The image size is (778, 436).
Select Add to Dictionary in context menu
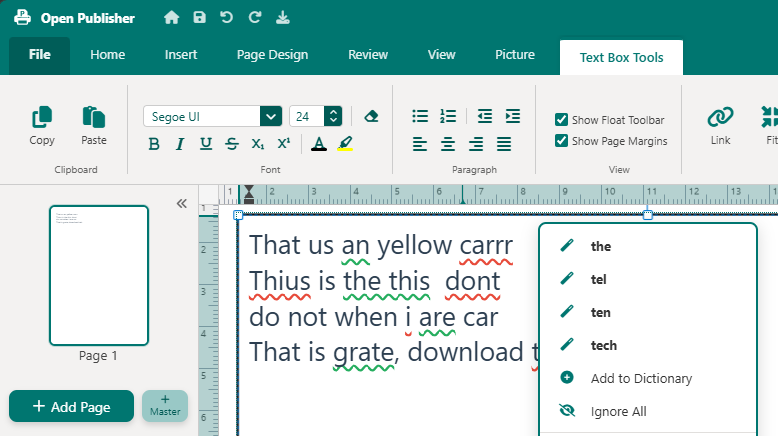click(648, 378)
